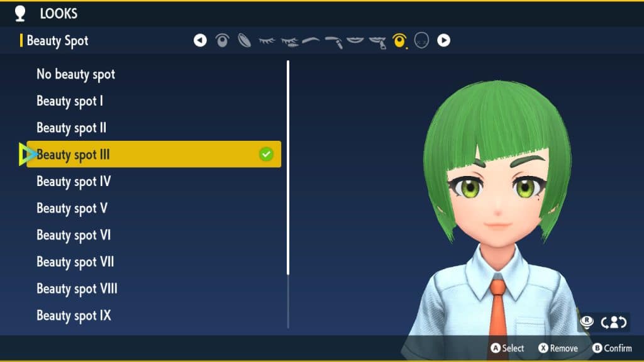Click the character avatar preview face

coord(498,197)
